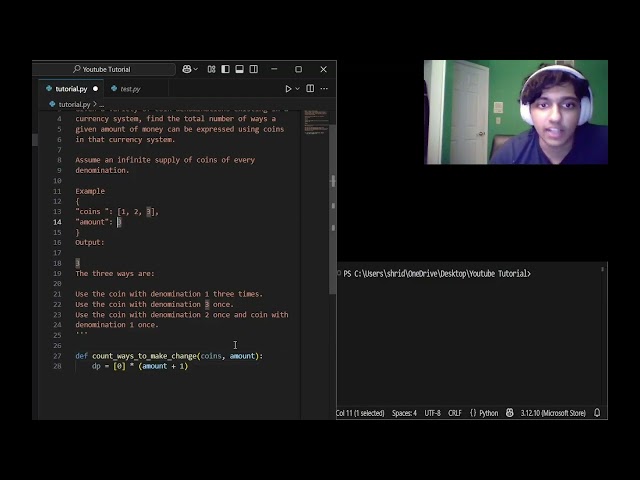Open Customize Layout icon
The image size is (640, 480).
(x=211, y=69)
